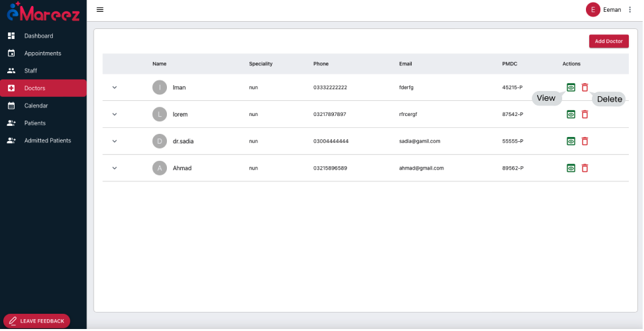Viewport: 644px width, 331px height.
Task: Click the Calendar sidebar icon
Action: tap(11, 105)
